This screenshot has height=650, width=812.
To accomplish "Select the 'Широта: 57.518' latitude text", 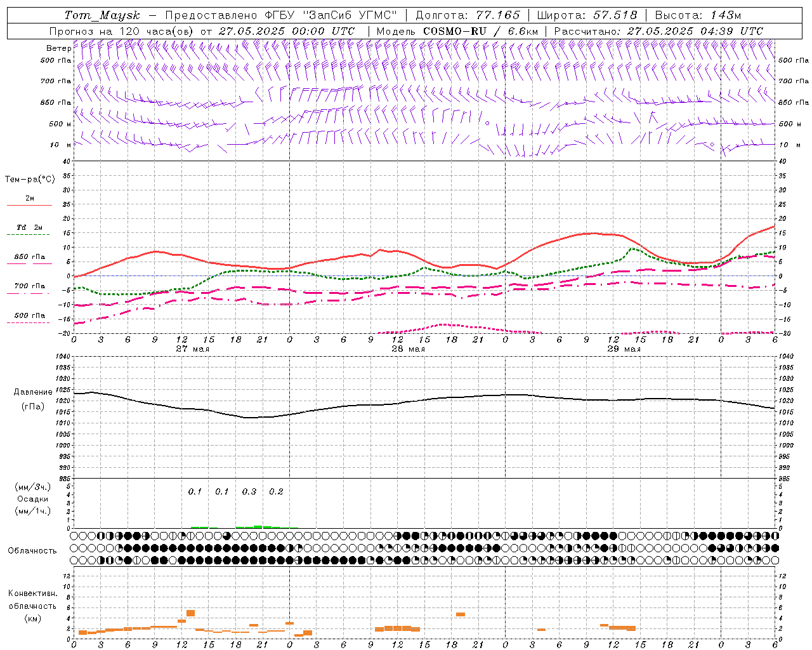I will 587,15.
